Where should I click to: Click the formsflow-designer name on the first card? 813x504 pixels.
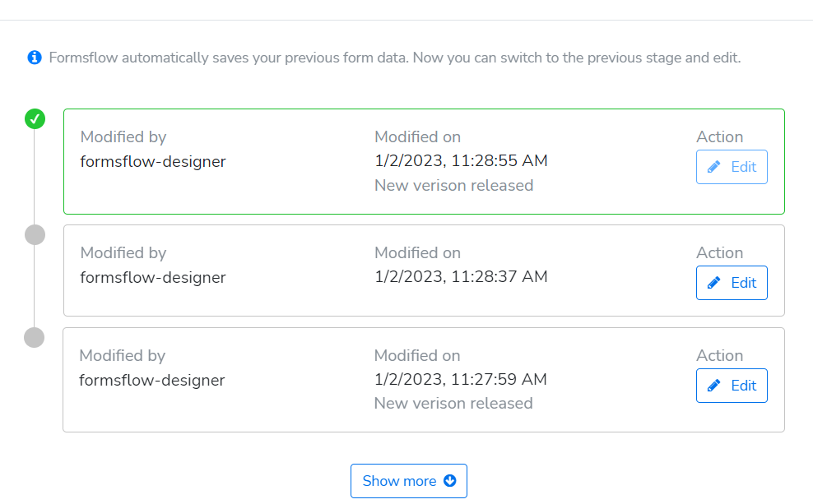151,161
